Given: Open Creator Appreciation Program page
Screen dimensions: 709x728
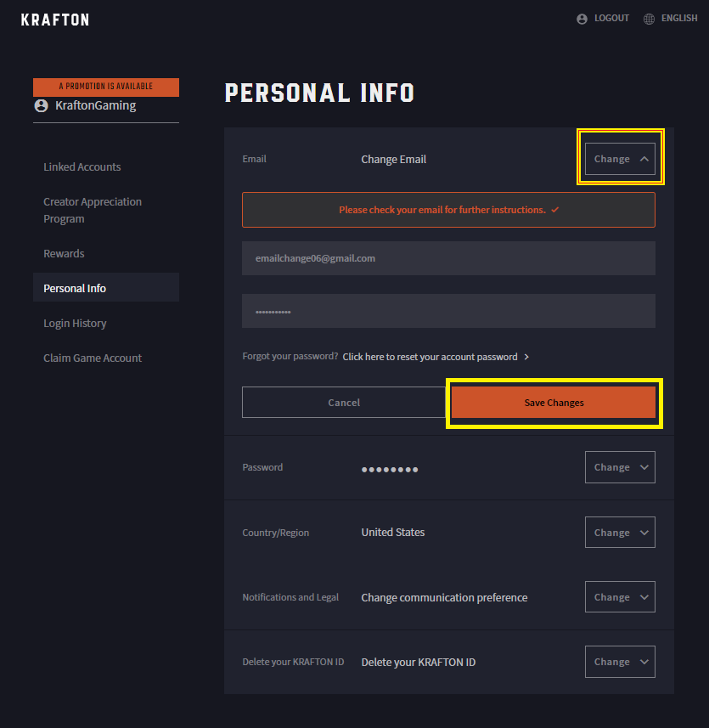Looking at the screenshot, I should tap(93, 211).
